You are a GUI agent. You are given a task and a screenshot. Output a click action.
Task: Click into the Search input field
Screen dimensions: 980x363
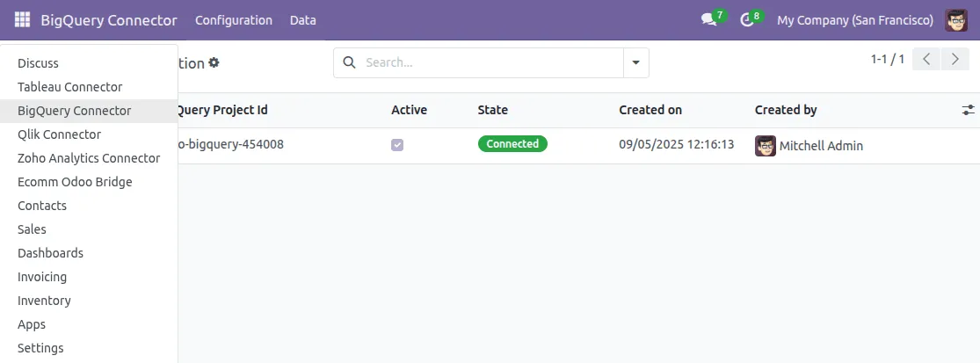[492, 62]
